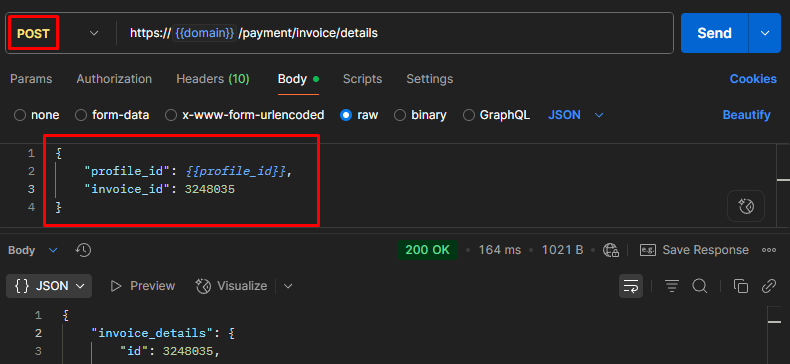790x364 pixels.
Task: Search within the response
Action: tap(700, 286)
